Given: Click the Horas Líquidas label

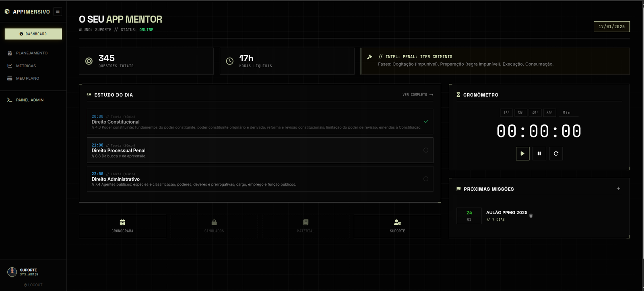Looking at the screenshot, I should (256, 66).
